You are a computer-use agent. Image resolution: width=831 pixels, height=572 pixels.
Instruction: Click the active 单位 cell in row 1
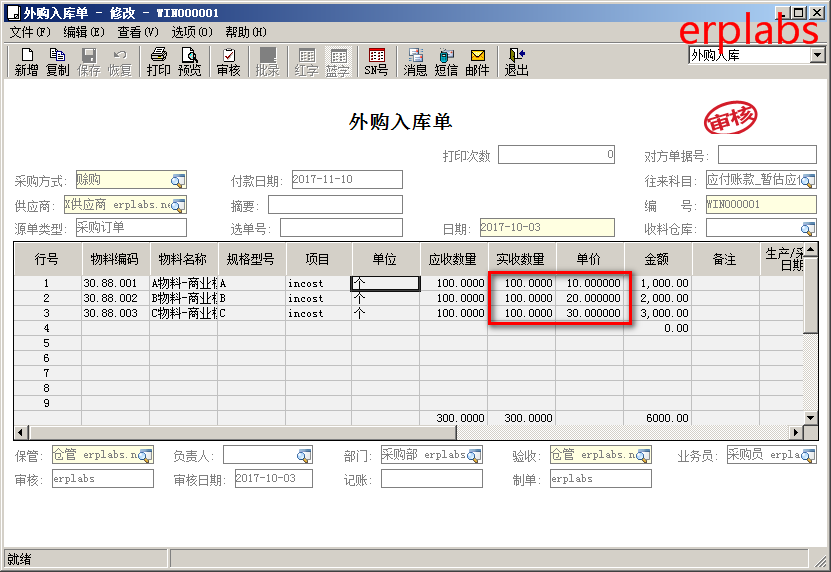tap(385, 284)
